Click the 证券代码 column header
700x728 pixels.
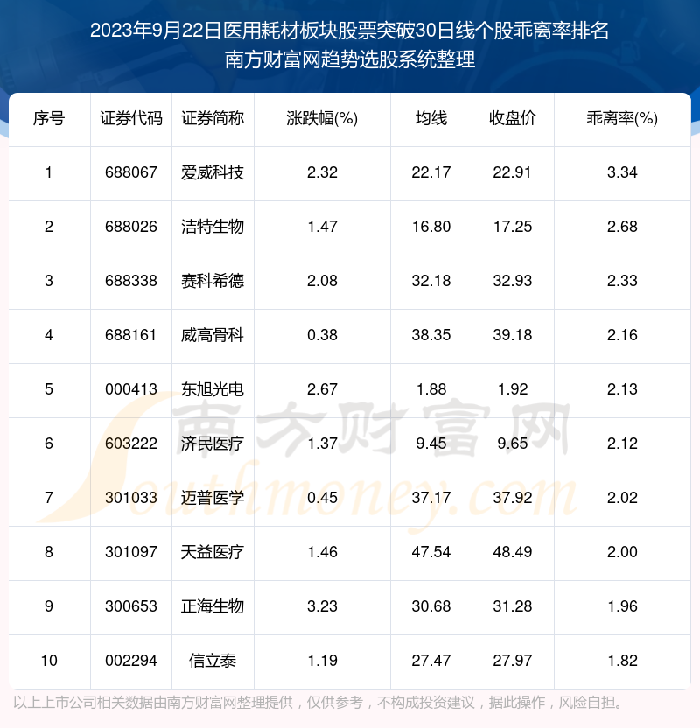(x=131, y=118)
